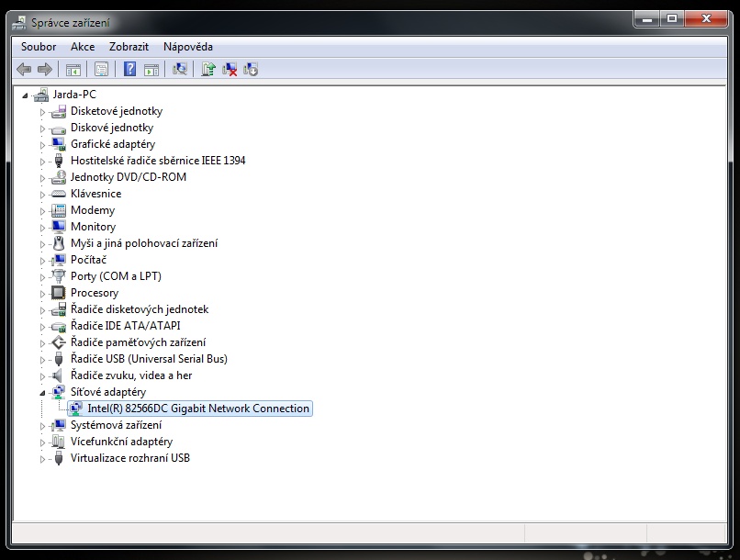Viewport: 740px width, 560px height.
Task: Open the Akce menu
Action: click(x=83, y=47)
